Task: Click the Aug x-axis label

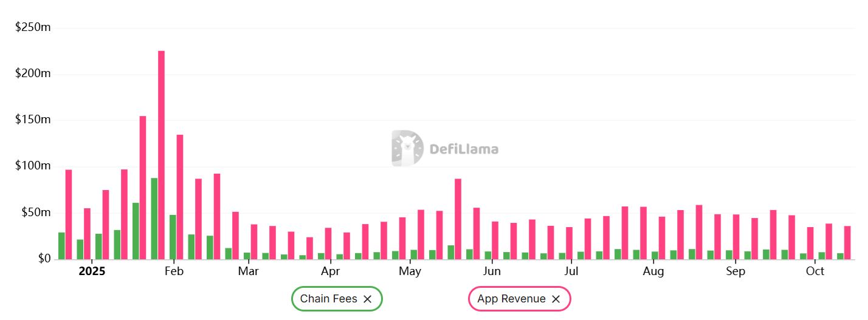Action: point(653,271)
